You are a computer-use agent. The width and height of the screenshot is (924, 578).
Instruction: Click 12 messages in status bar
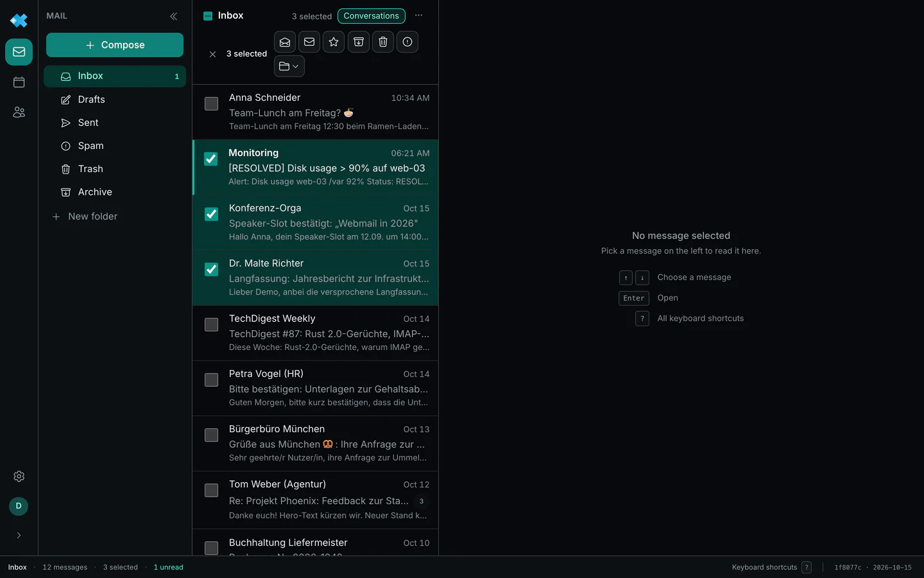[x=65, y=567]
